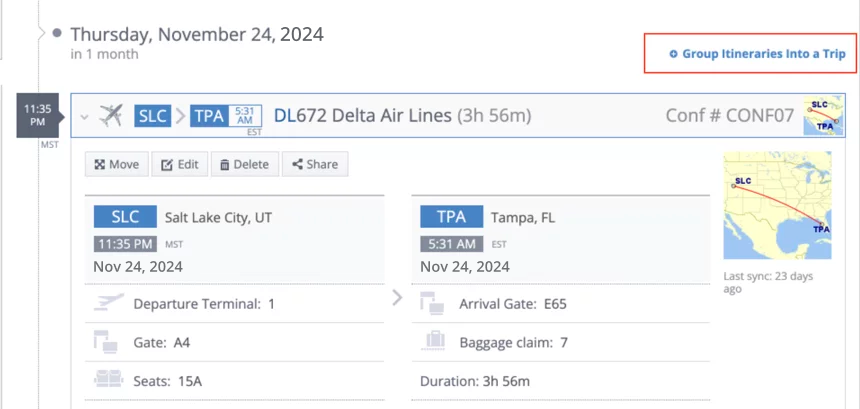Click the arrow between departure and arrival panels
Image resolution: width=860 pixels, height=409 pixels.
click(x=397, y=298)
